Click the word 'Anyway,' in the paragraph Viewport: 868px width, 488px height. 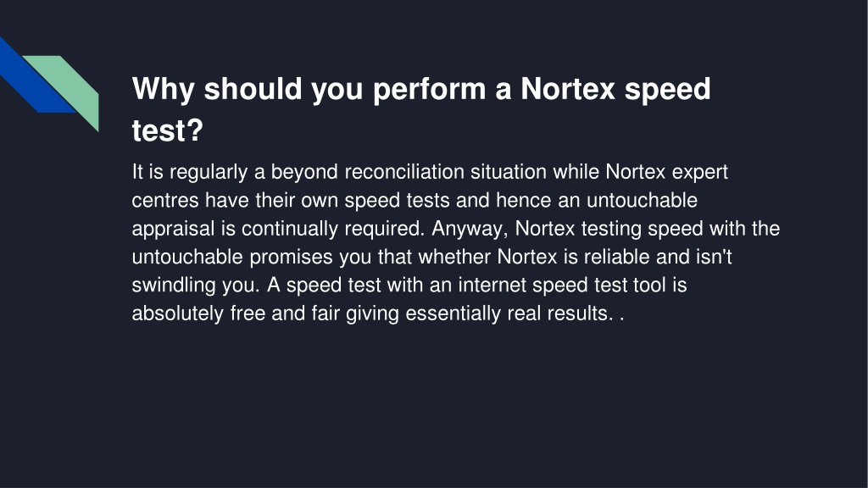click(470, 229)
